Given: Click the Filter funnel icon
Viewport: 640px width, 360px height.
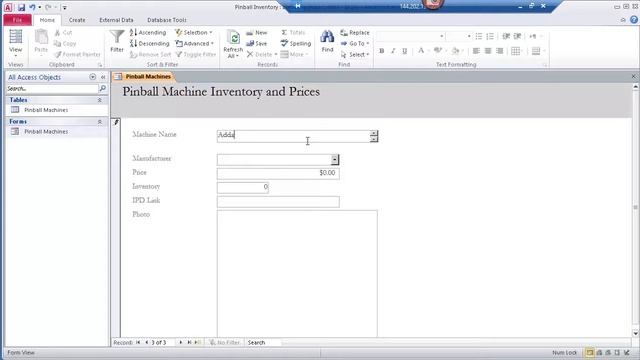Looking at the screenshot, I should [117, 41].
